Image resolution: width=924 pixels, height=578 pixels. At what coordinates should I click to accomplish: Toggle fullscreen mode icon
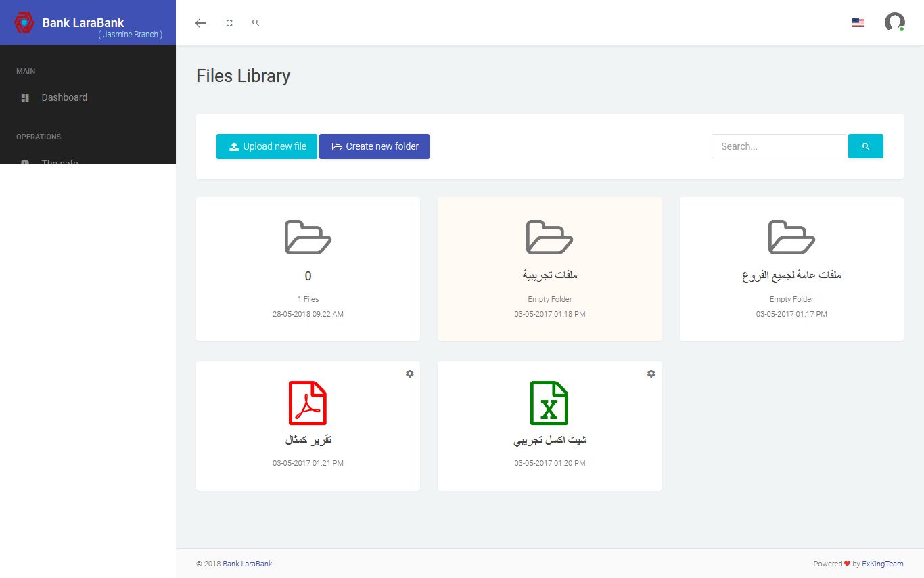[x=229, y=23]
